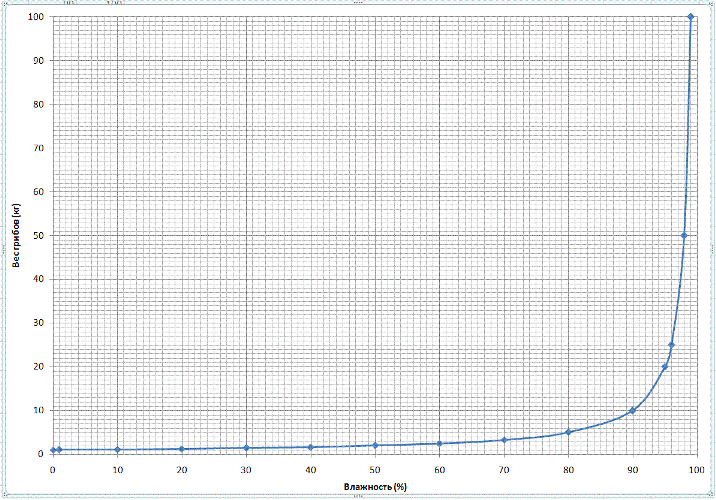Click the "90" label on the vertical axis
Screen dimensions: 716x500
(39, 61)
